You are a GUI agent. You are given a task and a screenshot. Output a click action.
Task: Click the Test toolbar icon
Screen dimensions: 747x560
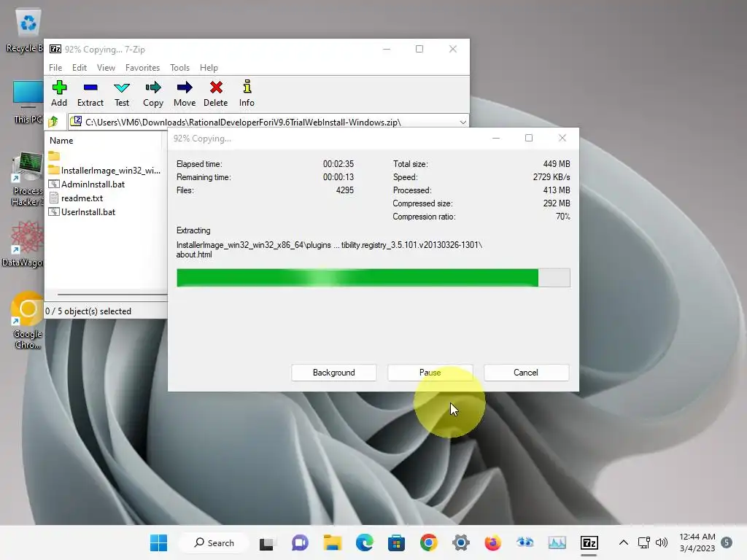[122, 93]
